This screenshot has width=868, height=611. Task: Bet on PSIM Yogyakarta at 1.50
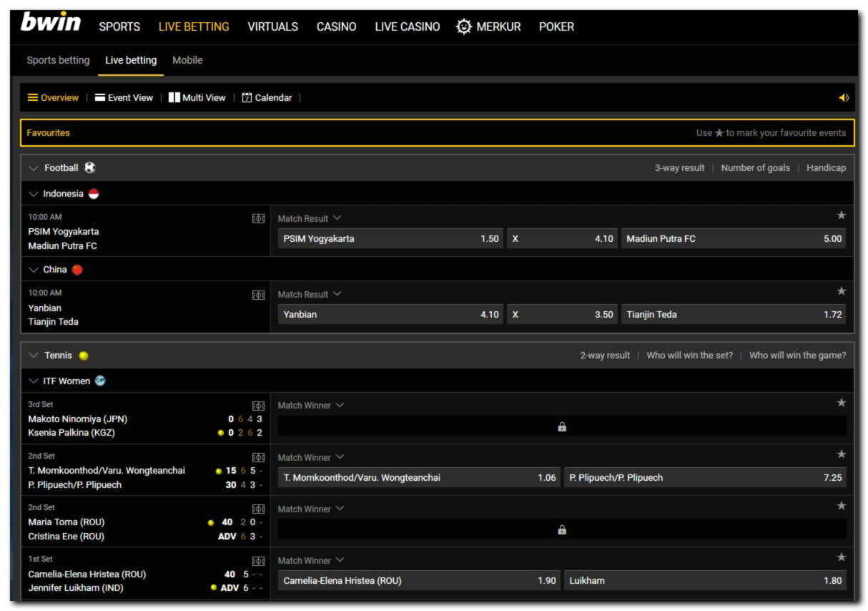click(x=390, y=238)
